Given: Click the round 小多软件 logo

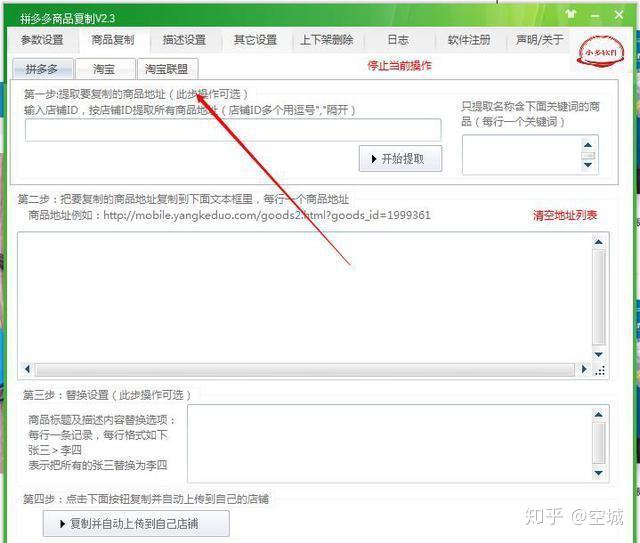Looking at the screenshot, I should pos(600,52).
